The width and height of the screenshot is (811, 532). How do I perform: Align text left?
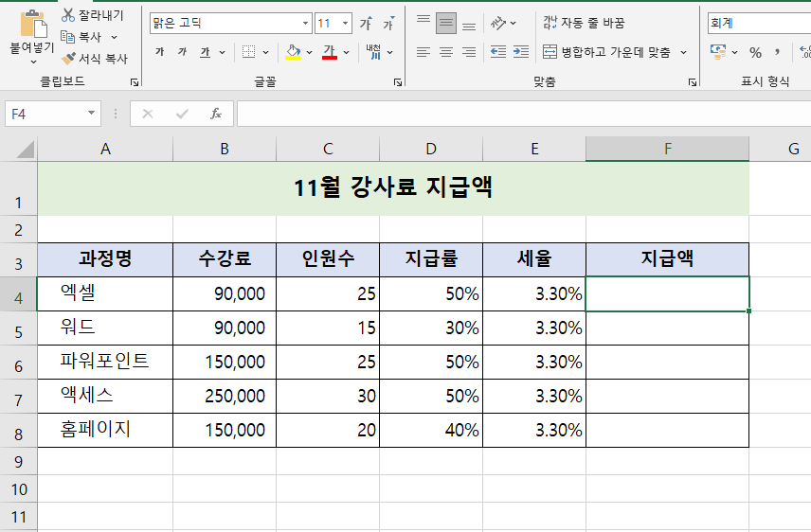[x=424, y=52]
